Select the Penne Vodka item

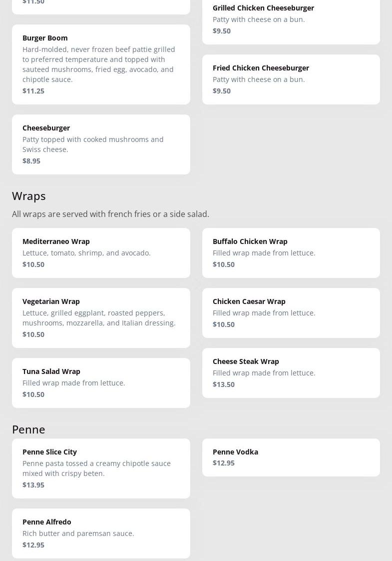(x=291, y=457)
